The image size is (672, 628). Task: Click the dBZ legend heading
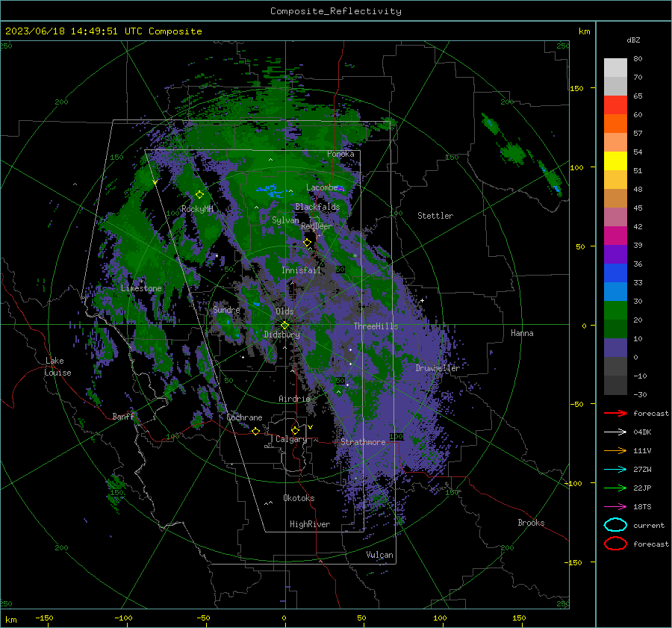(633, 40)
